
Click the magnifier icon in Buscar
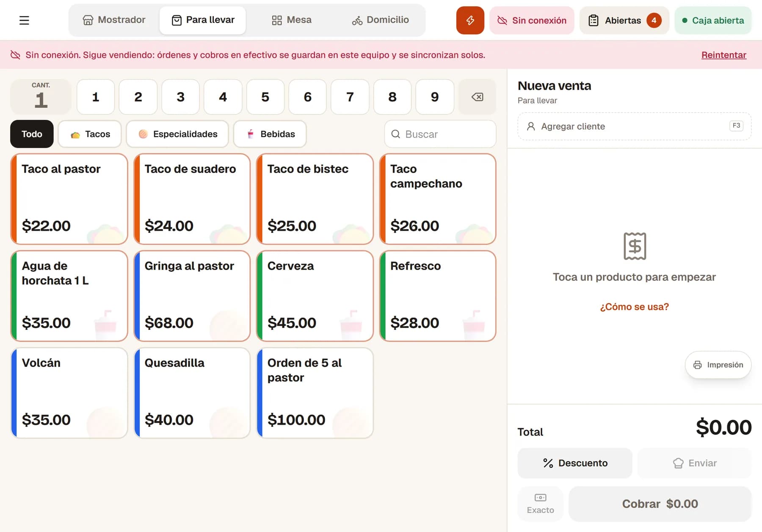pos(395,134)
